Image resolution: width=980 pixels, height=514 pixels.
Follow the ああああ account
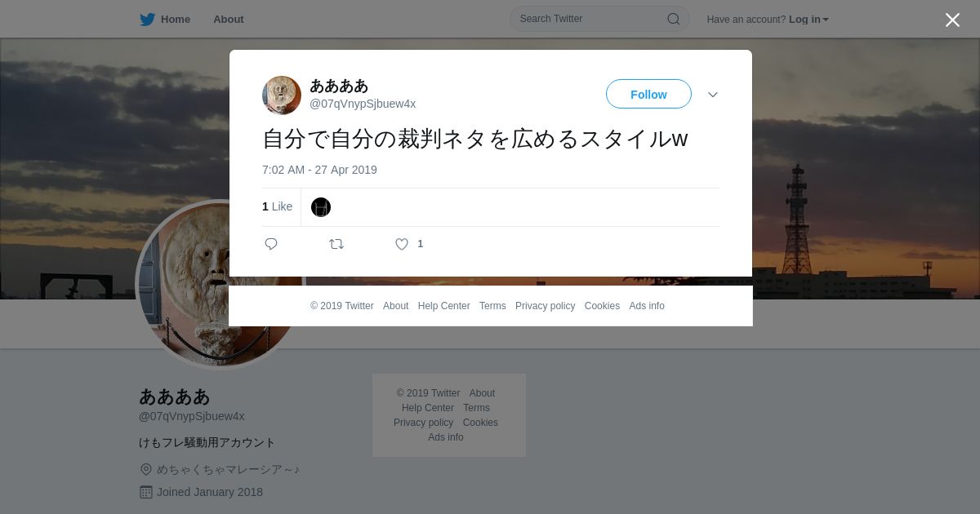(648, 95)
